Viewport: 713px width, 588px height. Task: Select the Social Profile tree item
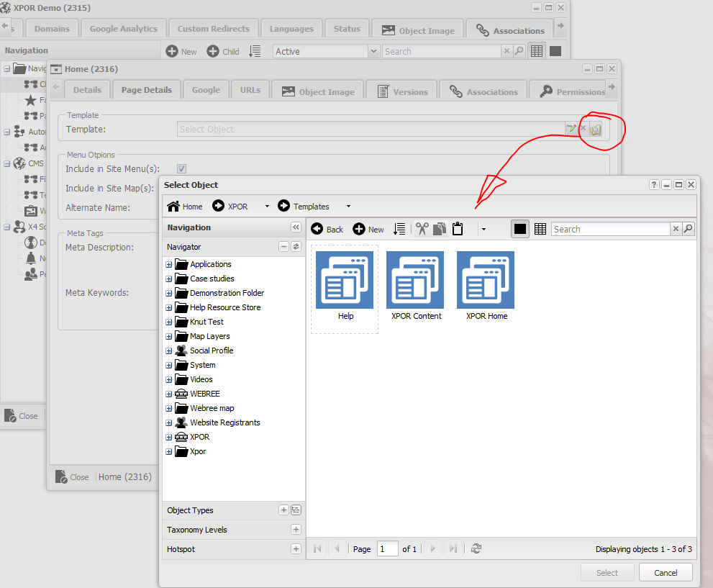point(212,350)
